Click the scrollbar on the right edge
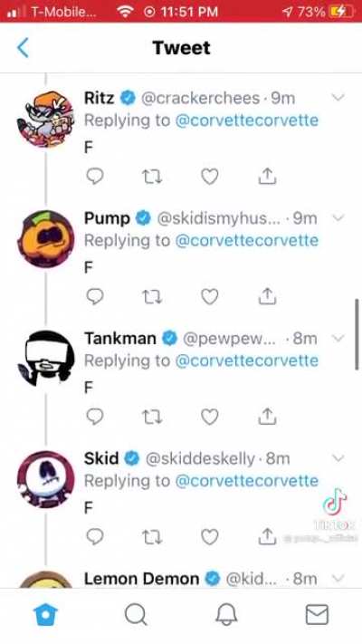The height and width of the screenshot is (644, 362). pos(357,334)
